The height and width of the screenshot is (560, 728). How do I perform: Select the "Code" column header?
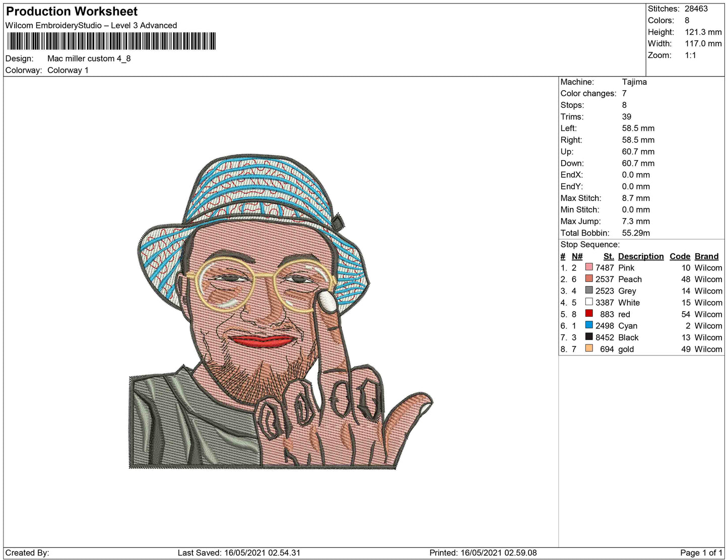(680, 256)
